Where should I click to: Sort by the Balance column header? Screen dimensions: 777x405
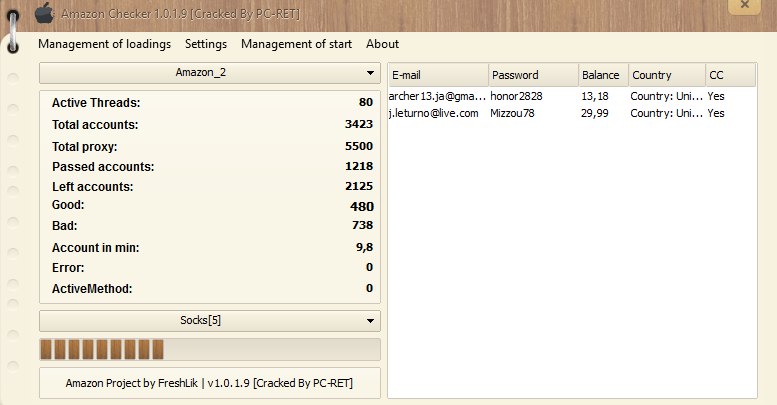pyautogui.click(x=603, y=75)
